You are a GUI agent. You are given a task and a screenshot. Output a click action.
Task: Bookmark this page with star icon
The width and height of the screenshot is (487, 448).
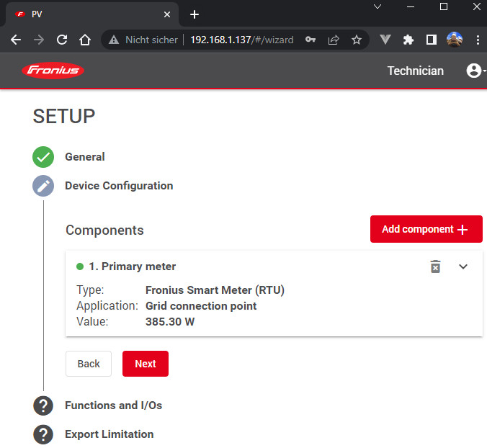pos(356,40)
